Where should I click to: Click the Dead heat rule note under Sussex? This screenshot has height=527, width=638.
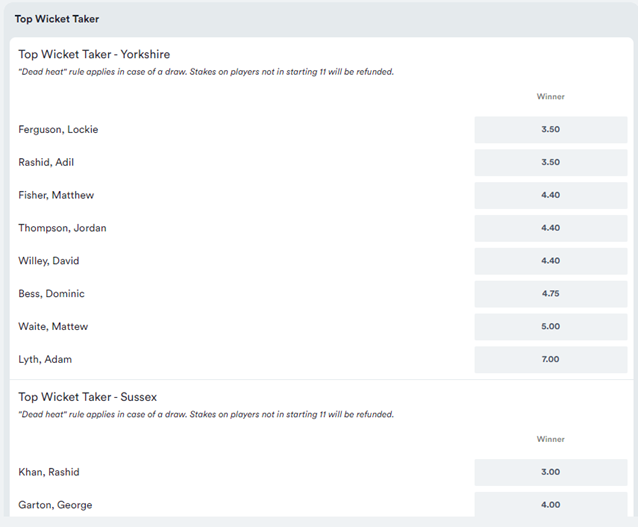[x=206, y=415]
